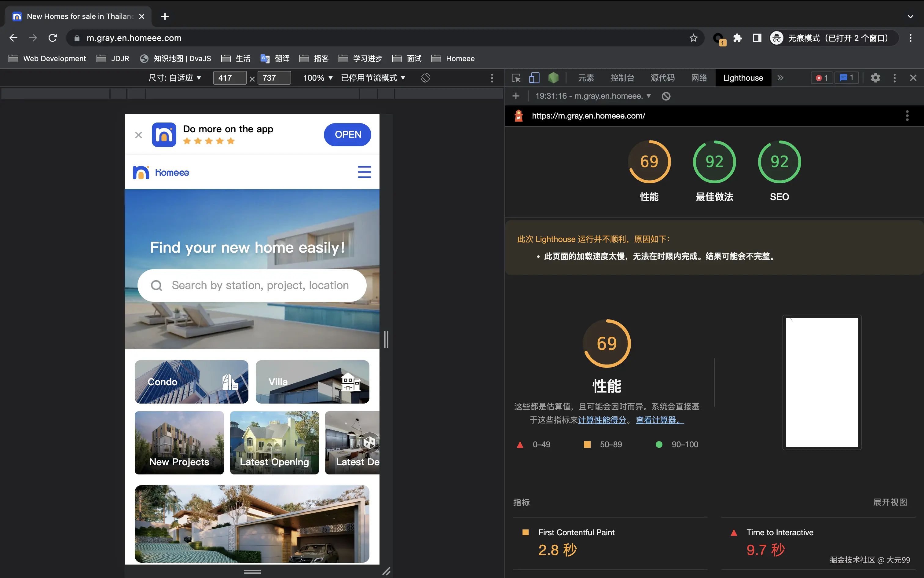Bookmark this page with star icon

(x=693, y=38)
